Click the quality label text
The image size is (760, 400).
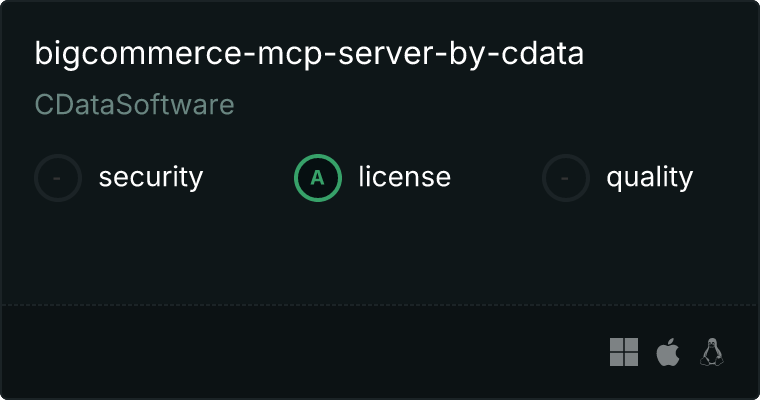(x=649, y=178)
